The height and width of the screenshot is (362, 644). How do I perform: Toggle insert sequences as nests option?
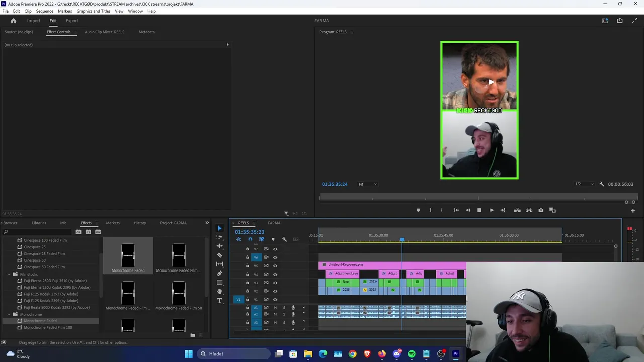coord(239,239)
